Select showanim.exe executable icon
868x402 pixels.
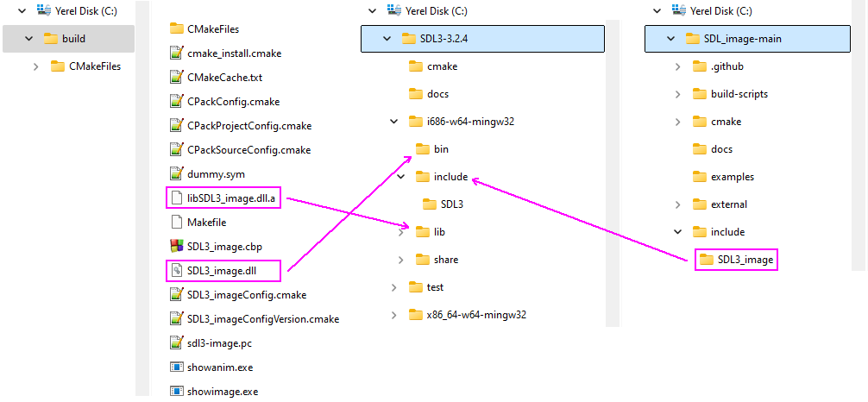[177, 367]
